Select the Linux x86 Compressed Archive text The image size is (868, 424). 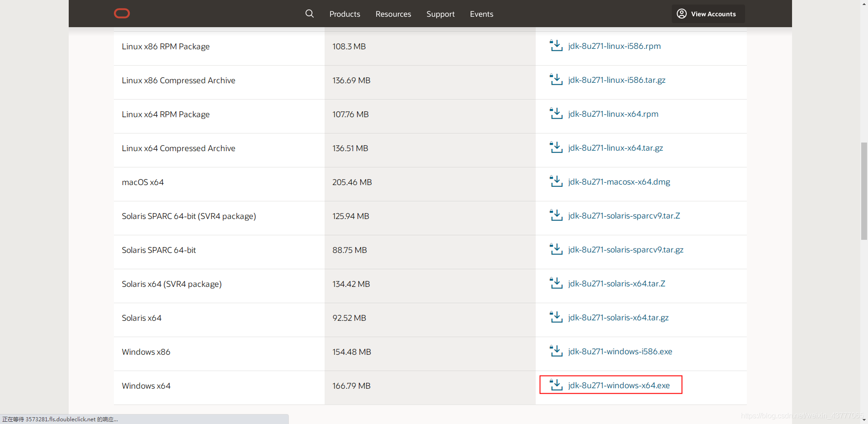(x=179, y=81)
